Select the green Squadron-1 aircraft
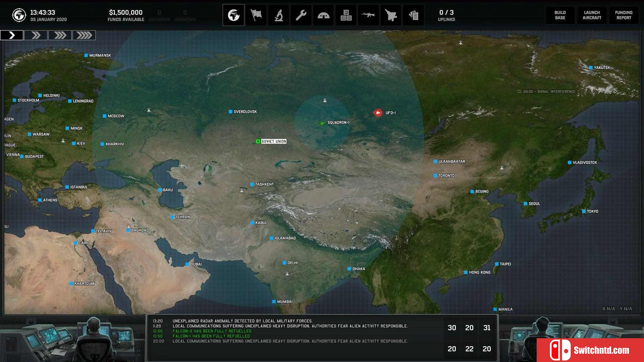The height and width of the screenshot is (362, 644). (x=322, y=123)
